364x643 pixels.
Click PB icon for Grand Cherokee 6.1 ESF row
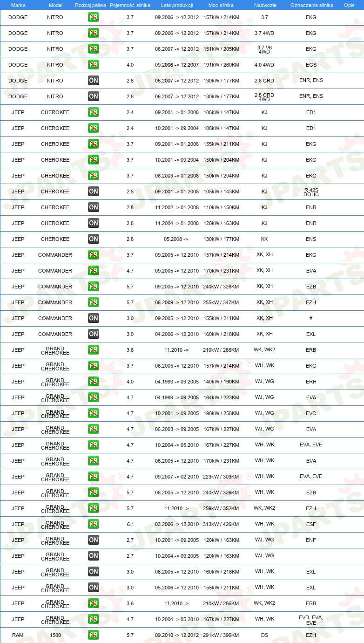click(94, 524)
